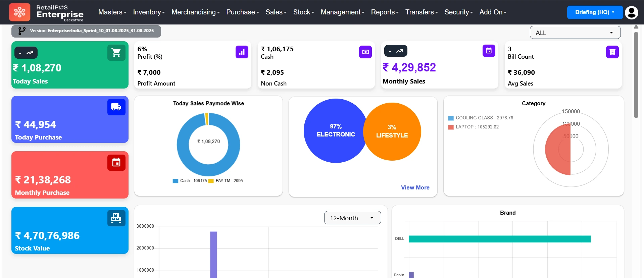The width and height of the screenshot is (644, 278).
Task: Expand the 12-Month period dropdown
Action: (352, 218)
